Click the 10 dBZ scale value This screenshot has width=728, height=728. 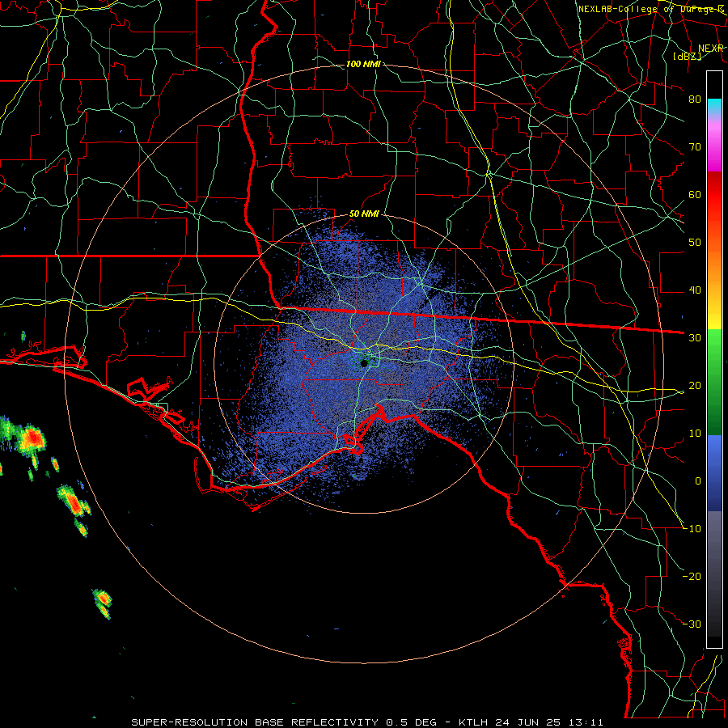click(x=695, y=434)
